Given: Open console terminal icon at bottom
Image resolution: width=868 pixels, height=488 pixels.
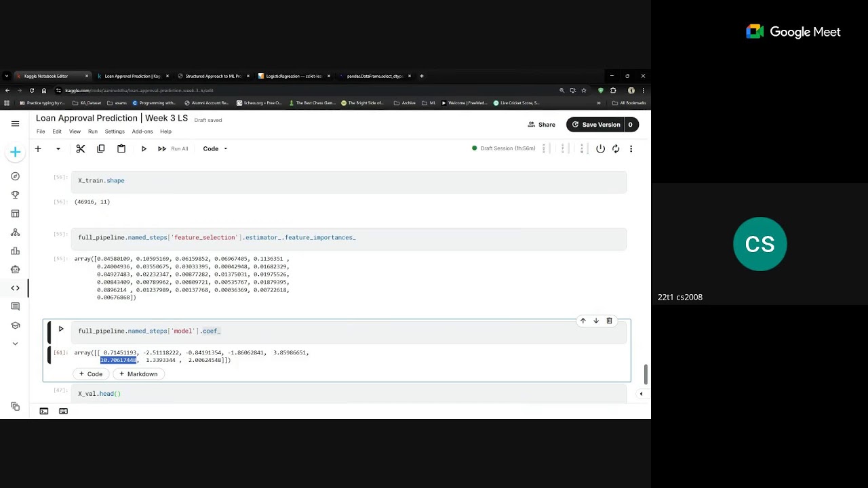Looking at the screenshot, I should [43, 411].
